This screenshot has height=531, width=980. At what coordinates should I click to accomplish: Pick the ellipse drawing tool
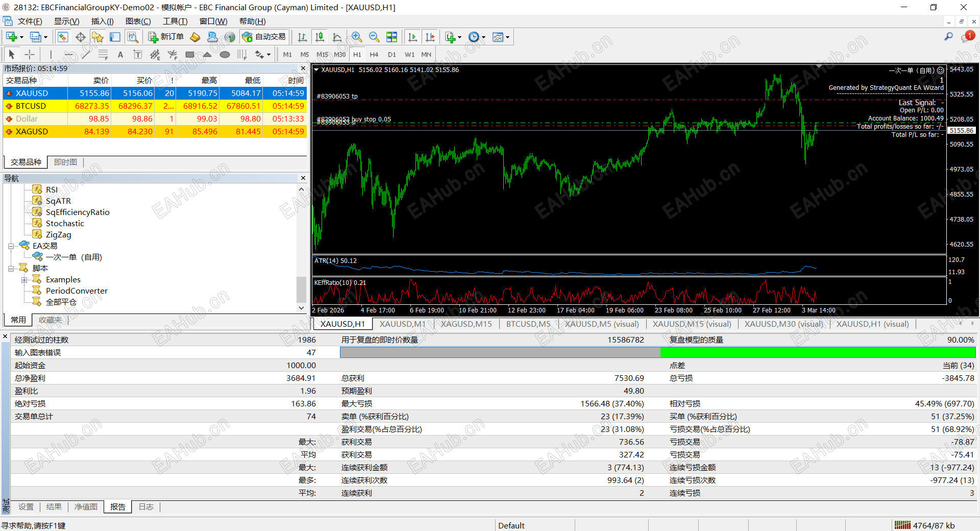225,55
